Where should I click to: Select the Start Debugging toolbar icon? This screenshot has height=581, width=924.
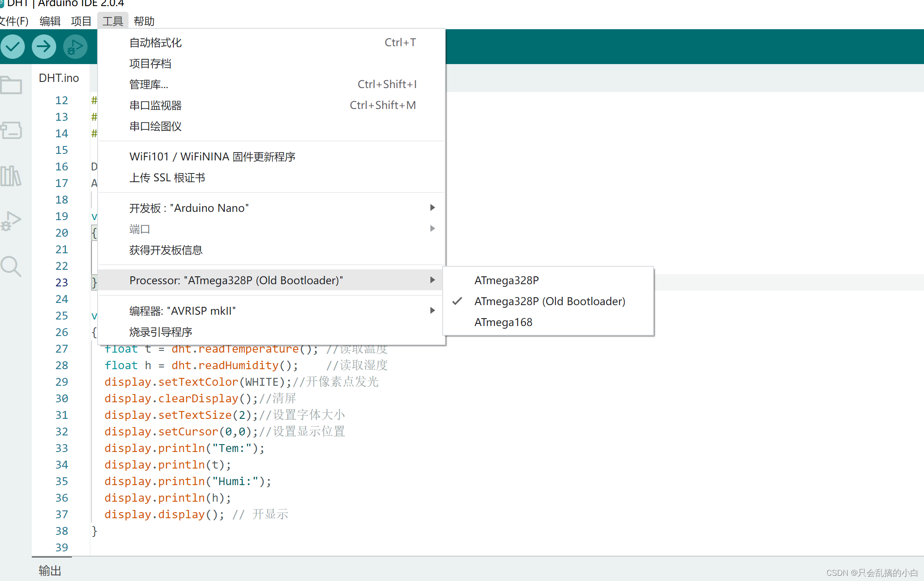pos(74,47)
